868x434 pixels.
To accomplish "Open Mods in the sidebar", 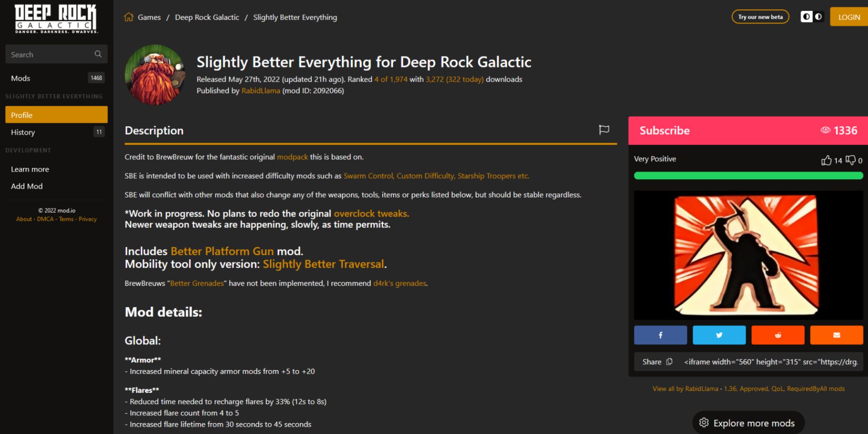I will pos(56,78).
